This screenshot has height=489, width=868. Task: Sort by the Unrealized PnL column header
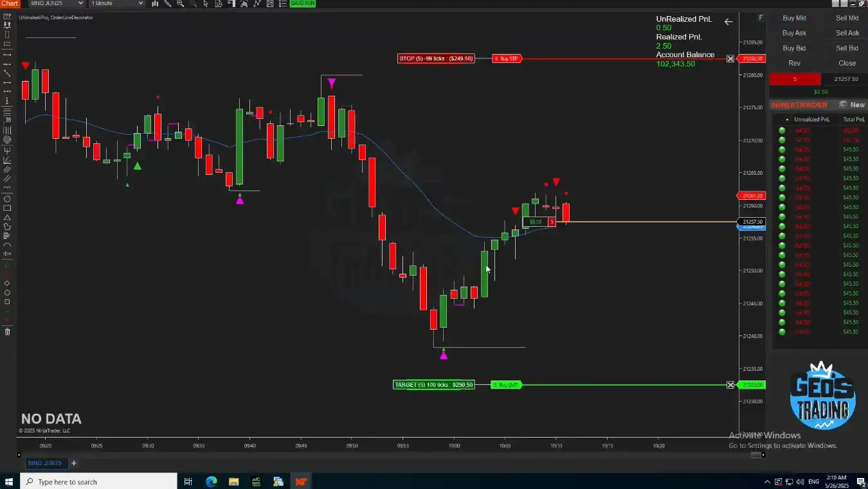[811, 120]
